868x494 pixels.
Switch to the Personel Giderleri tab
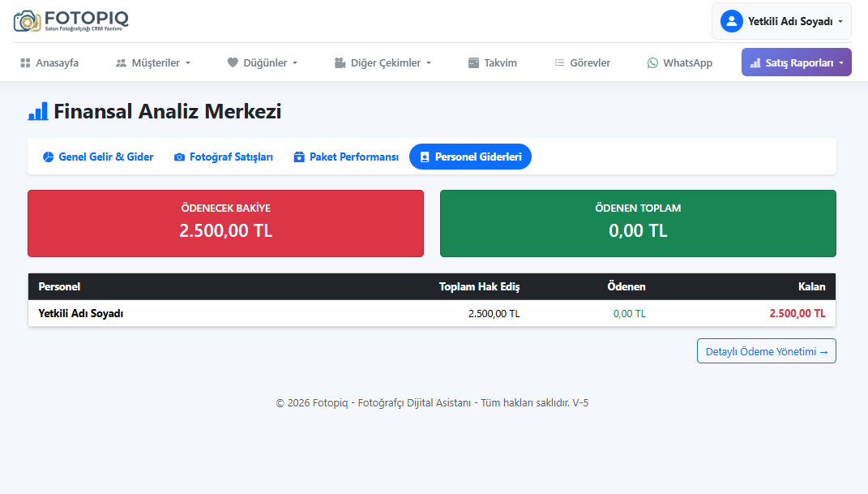tap(470, 157)
